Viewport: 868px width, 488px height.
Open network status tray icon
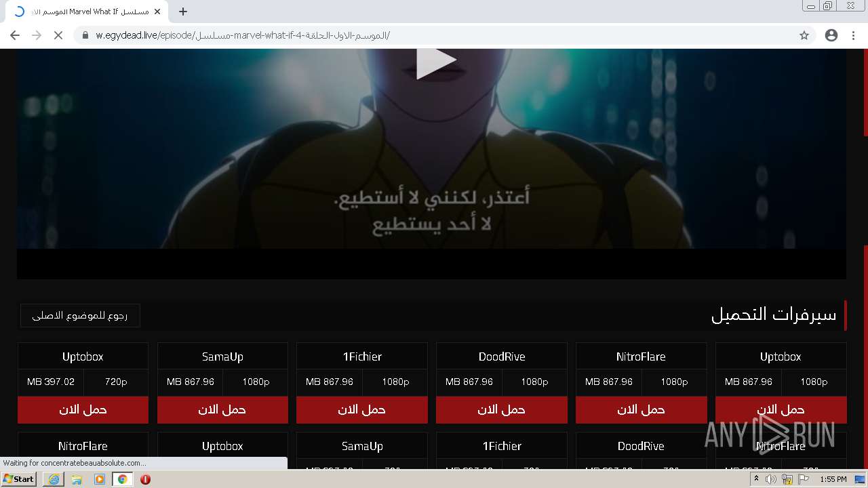coord(787,479)
